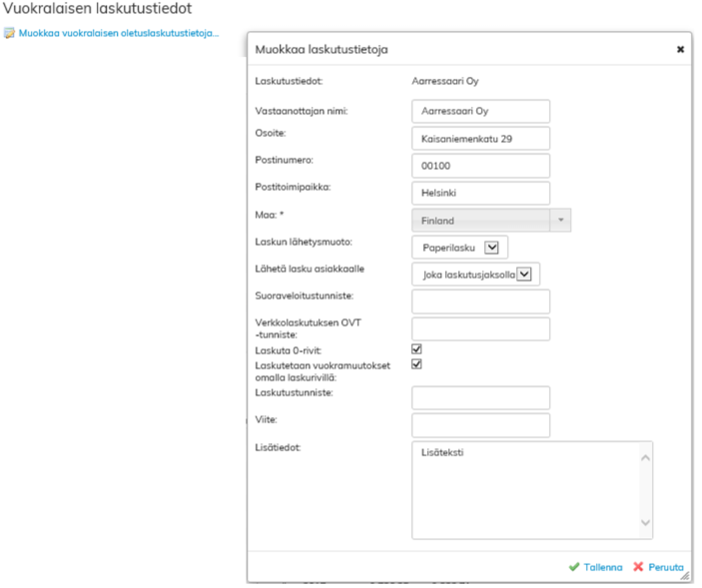Open the Lähetä lasku asiakkaalle dropdown

(525, 274)
